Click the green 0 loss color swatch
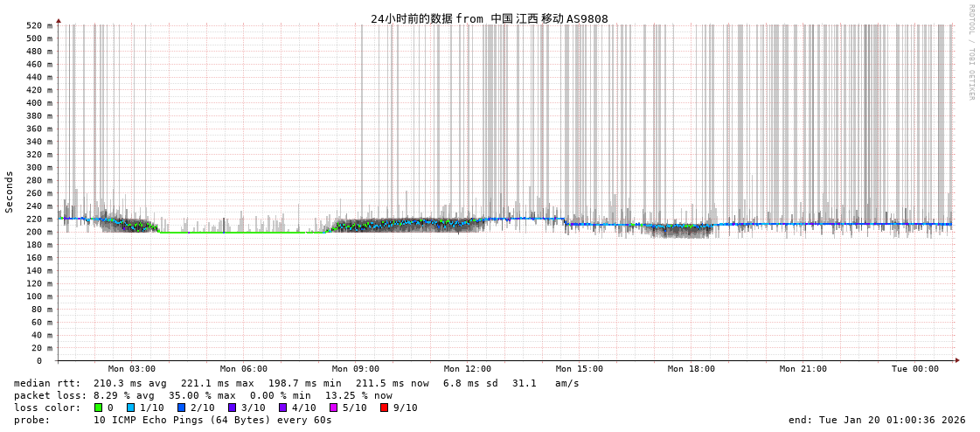The width and height of the screenshot is (980, 432). click(x=99, y=408)
